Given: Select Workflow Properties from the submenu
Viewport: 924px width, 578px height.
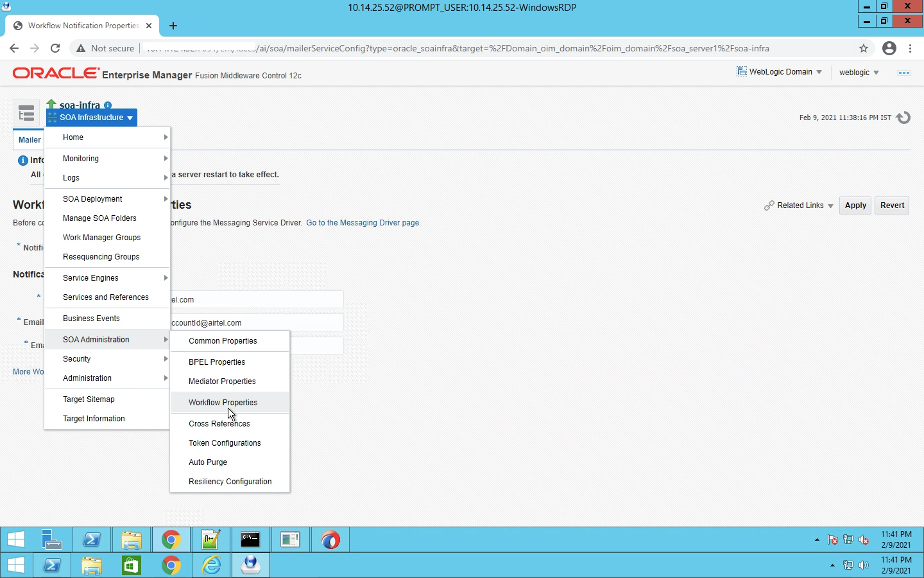Looking at the screenshot, I should point(222,403).
